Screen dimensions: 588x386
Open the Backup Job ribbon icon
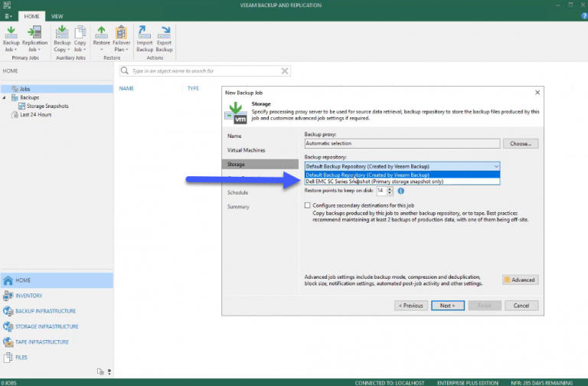(11, 38)
